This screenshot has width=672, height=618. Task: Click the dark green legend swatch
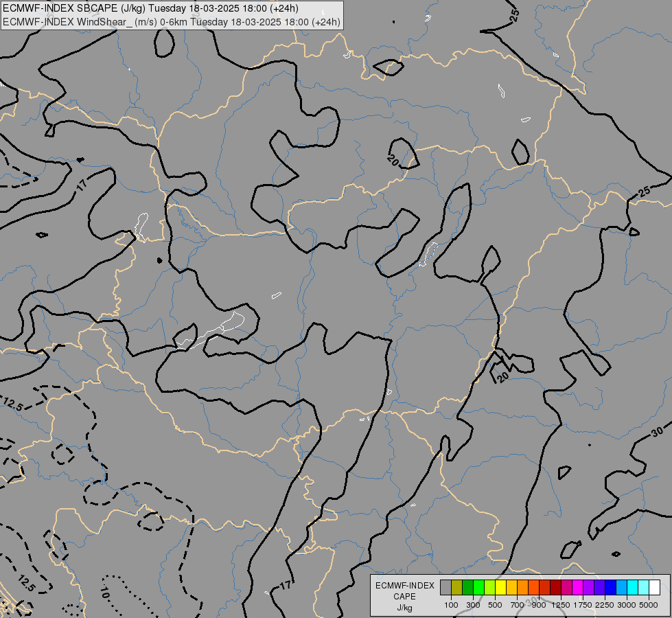click(x=468, y=587)
